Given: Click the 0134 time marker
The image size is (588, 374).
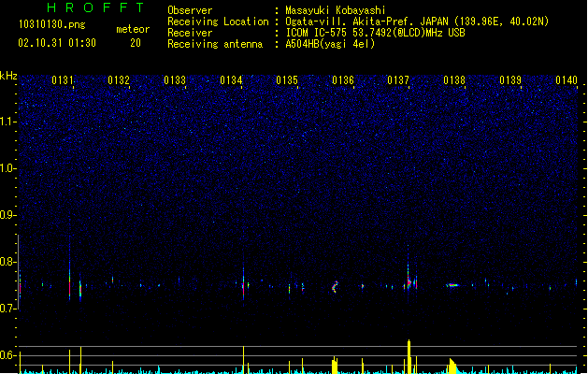Looking at the screenshot, I should (x=231, y=80).
